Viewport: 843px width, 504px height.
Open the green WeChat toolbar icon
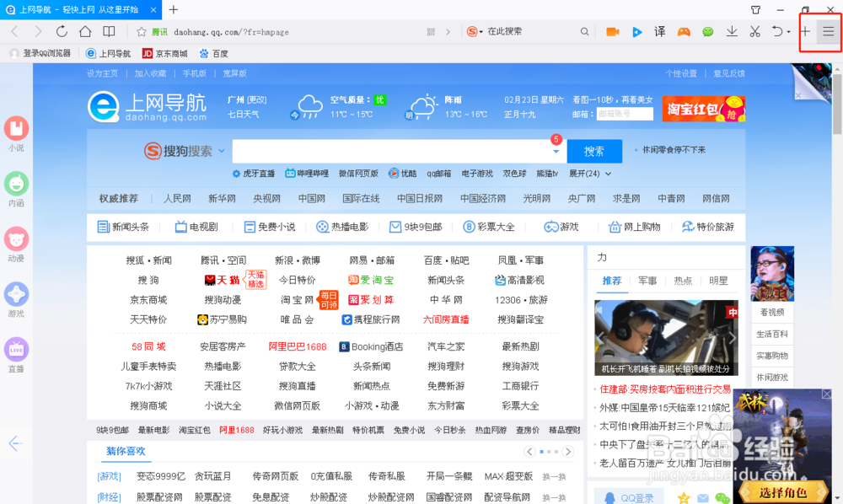707,32
